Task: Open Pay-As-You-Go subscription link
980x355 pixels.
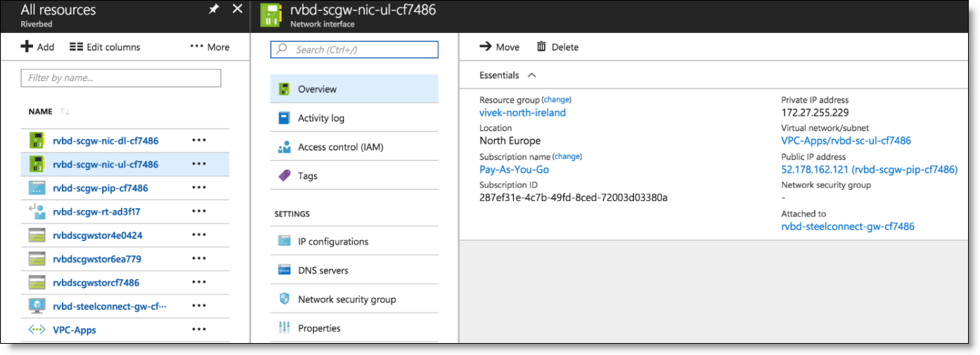Action: 514,169
